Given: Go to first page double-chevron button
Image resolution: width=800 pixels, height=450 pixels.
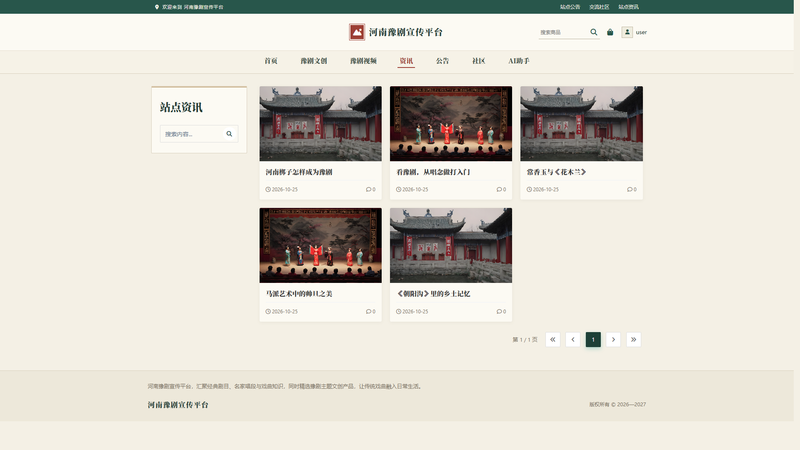Looking at the screenshot, I should coord(553,339).
